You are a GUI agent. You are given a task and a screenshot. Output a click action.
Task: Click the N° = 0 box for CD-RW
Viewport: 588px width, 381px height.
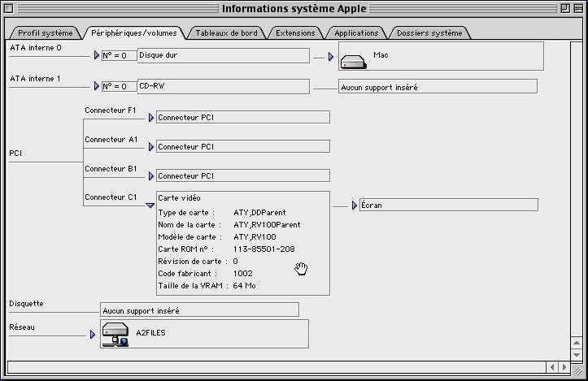pyautogui.click(x=120, y=86)
